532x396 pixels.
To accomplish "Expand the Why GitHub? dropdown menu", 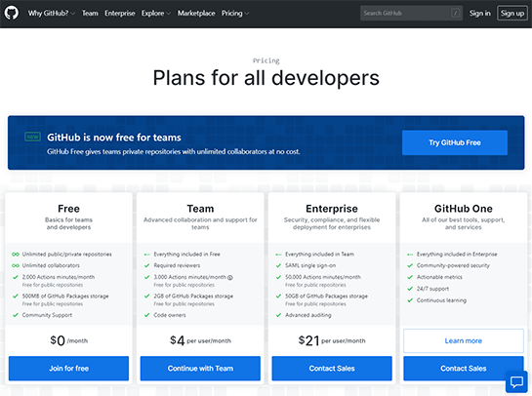I will tap(51, 14).
